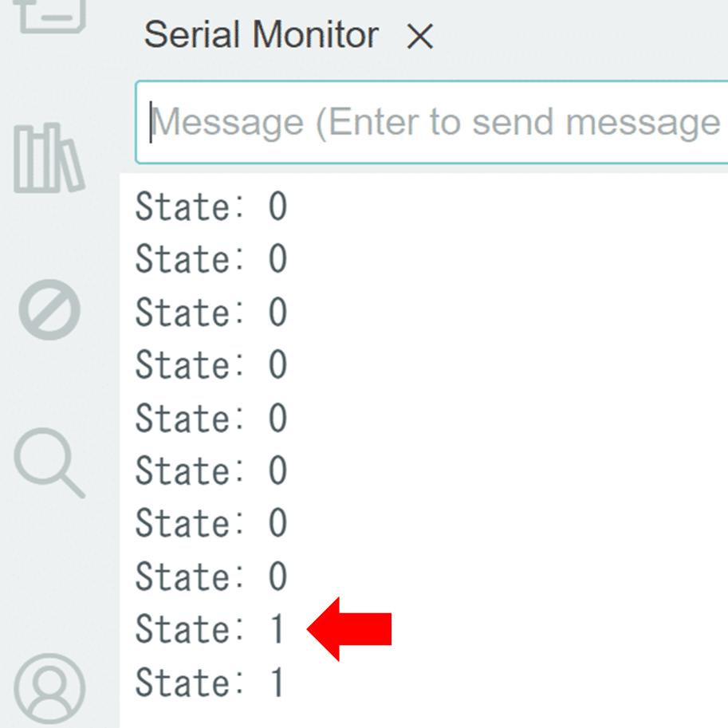728x728 pixels.
Task: Click the seventh State: 0 output line
Action: pyautogui.click(x=211, y=523)
